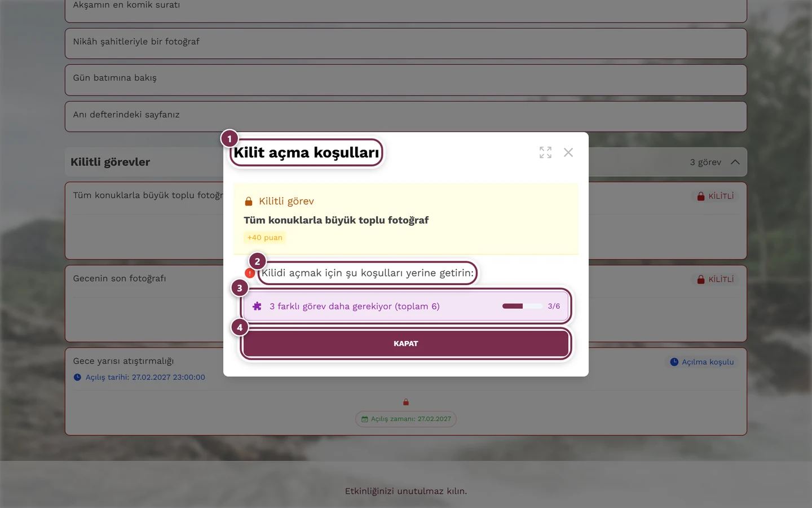This screenshot has height=508, width=812.
Task: Click the Gece yarısı atıştırmalığı task title
Action: (x=123, y=361)
